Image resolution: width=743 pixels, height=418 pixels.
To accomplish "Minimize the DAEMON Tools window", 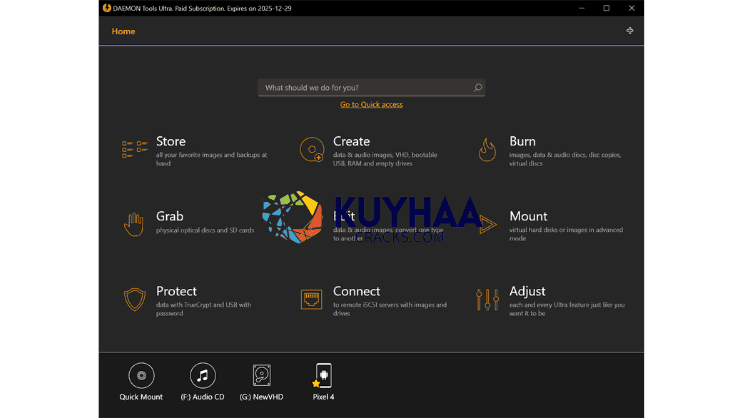I will (582, 8).
